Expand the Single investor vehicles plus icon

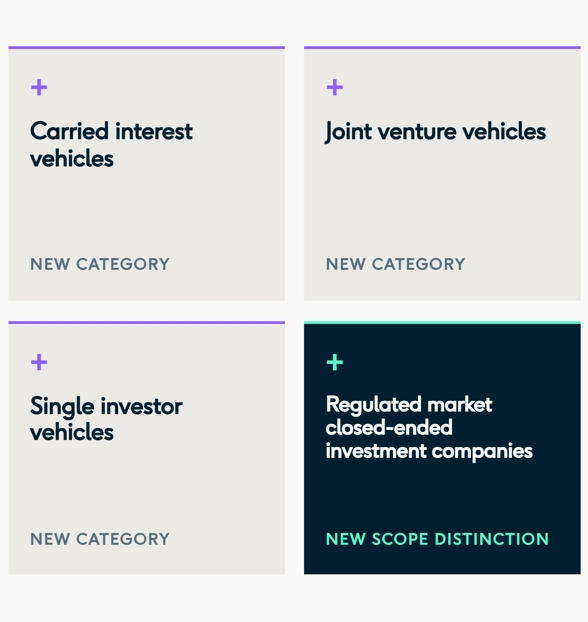(39, 362)
